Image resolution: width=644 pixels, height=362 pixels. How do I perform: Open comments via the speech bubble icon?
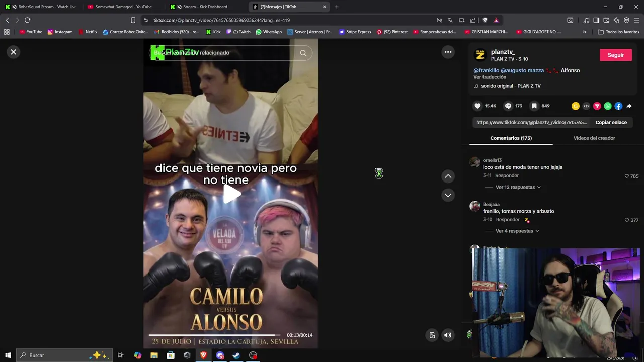pos(508,106)
